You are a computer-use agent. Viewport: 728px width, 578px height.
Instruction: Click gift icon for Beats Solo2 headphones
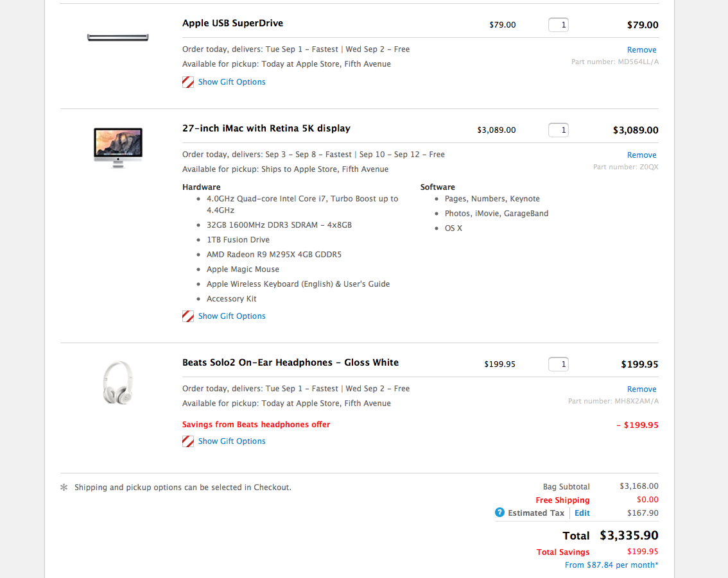(188, 441)
